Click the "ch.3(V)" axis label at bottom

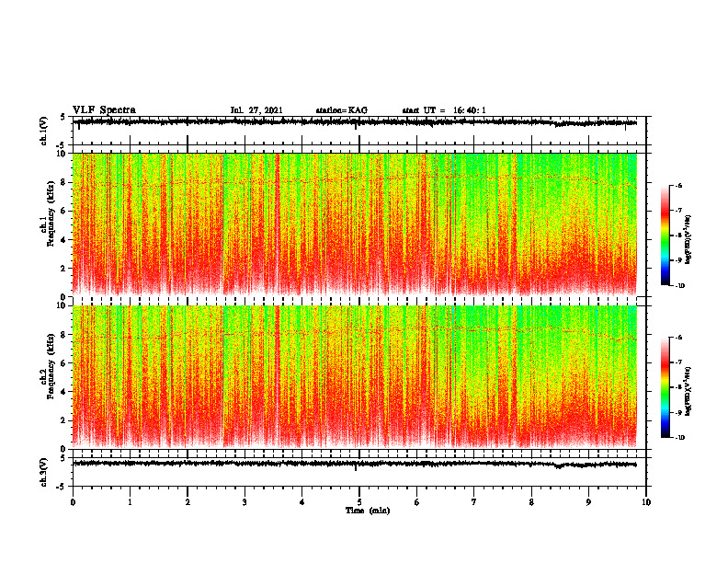[x=44, y=473]
